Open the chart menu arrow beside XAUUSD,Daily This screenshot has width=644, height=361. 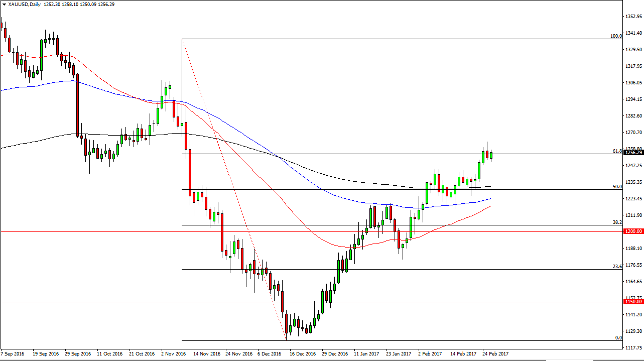pyautogui.click(x=4, y=4)
